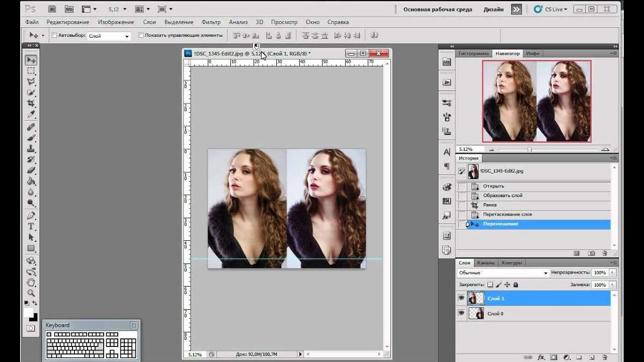Open the Character panel icon
The image size is (644, 362).
pos(447,152)
